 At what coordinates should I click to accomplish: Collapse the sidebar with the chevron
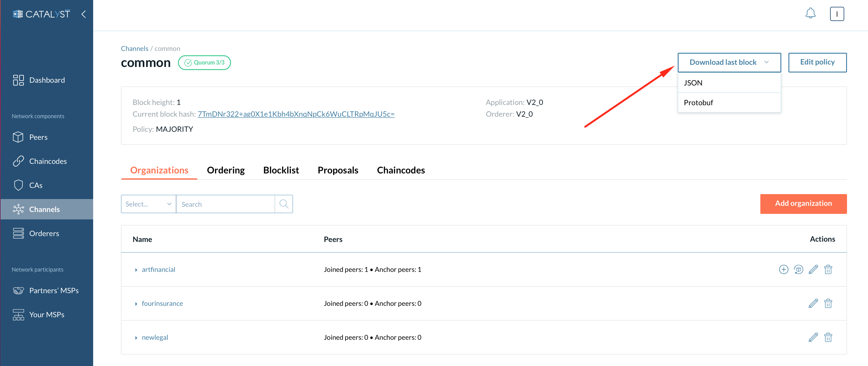[x=84, y=14]
